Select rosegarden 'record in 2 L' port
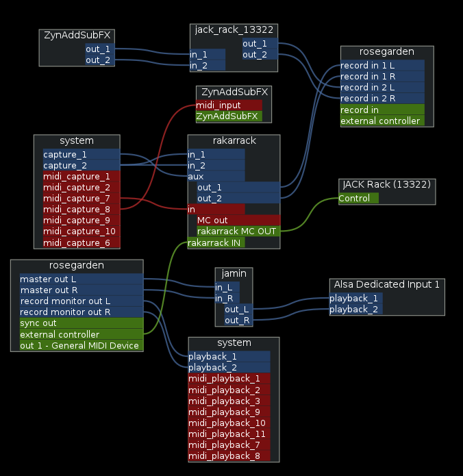This screenshot has width=463, height=476. [x=382, y=87]
